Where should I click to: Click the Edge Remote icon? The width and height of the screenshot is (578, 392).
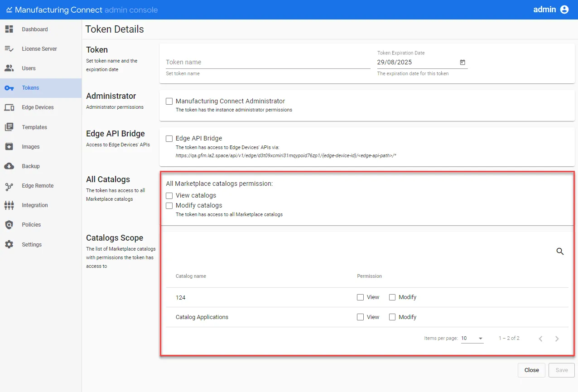(9, 186)
